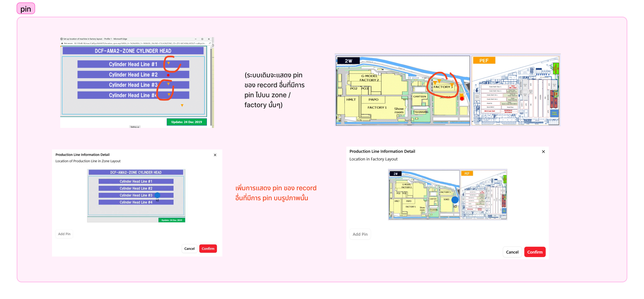Click Add Pin in zone layout dialog
Image resolution: width=644 pixels, height=299 pixels.
64,234
